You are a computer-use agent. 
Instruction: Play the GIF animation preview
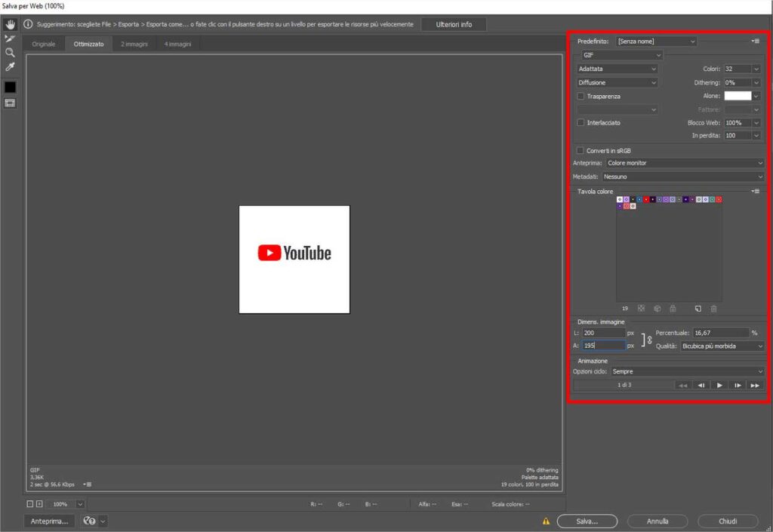pos(720,385)
